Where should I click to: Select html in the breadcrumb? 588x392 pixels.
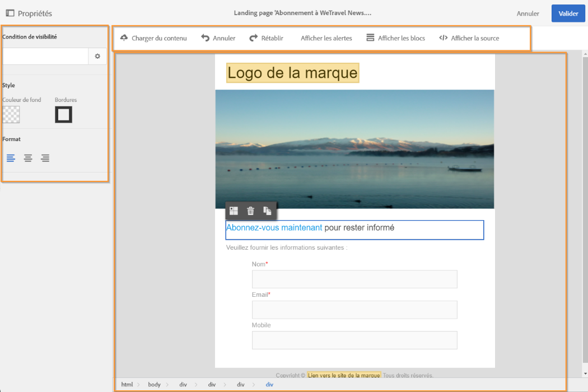click(127, 385)
